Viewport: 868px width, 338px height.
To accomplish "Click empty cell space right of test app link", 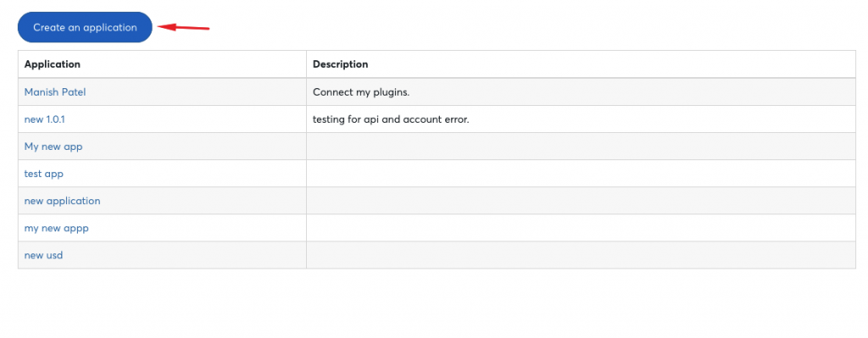I will point(184,174).
